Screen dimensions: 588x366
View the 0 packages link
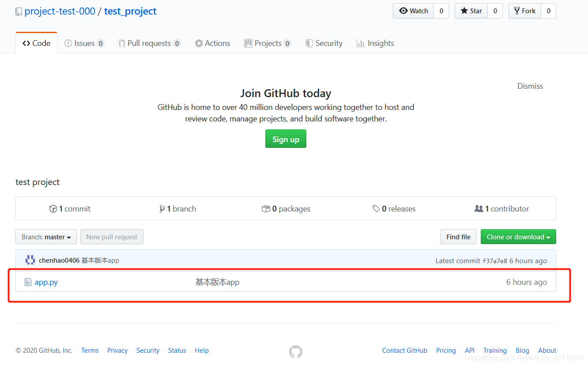[x=286, y=209]
